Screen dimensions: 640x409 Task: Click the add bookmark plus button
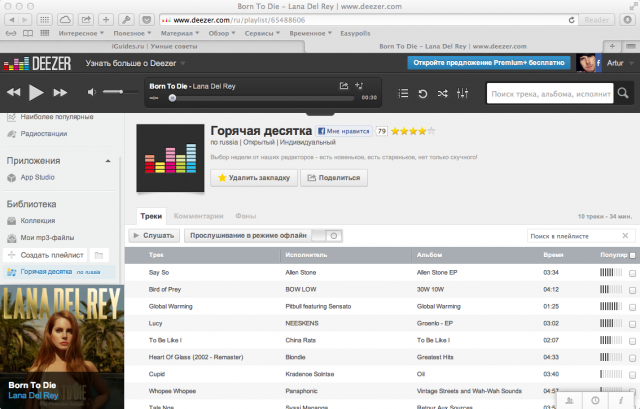pyautogui.click(x=106, y=20)
